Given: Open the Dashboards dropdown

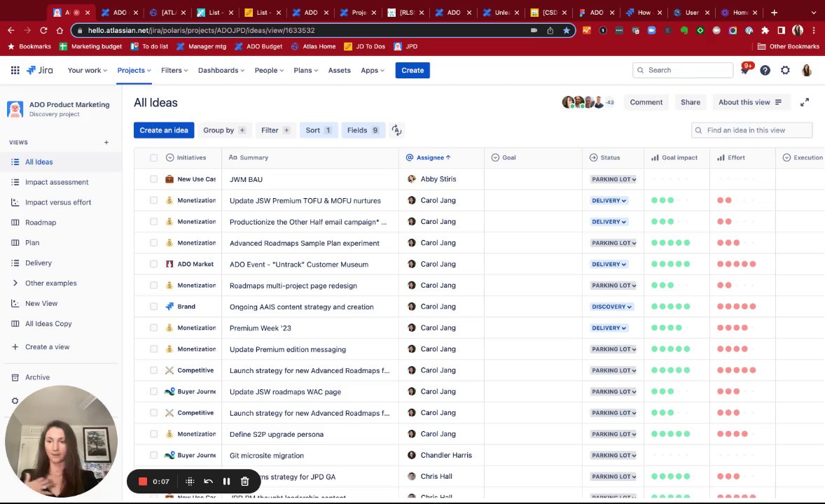Looking at the screenshot, I should click(x=221, y=70).
